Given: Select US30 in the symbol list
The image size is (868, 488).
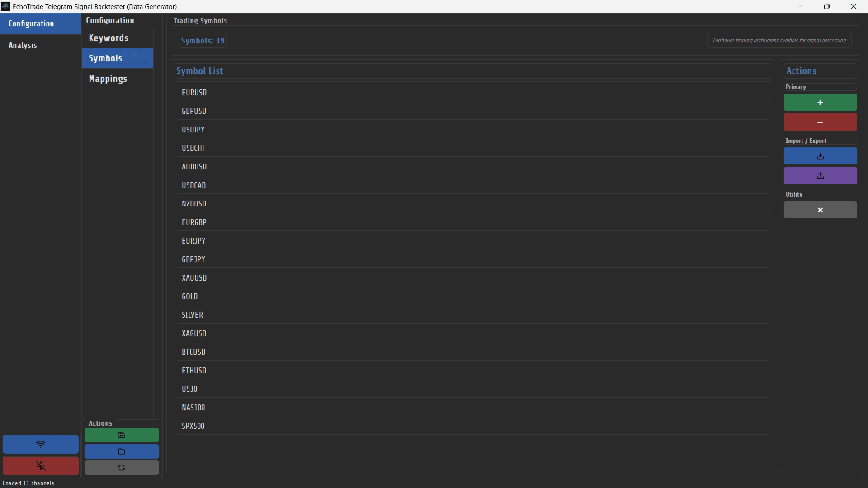Looking at the screenshot, I should tap(473, 389).
